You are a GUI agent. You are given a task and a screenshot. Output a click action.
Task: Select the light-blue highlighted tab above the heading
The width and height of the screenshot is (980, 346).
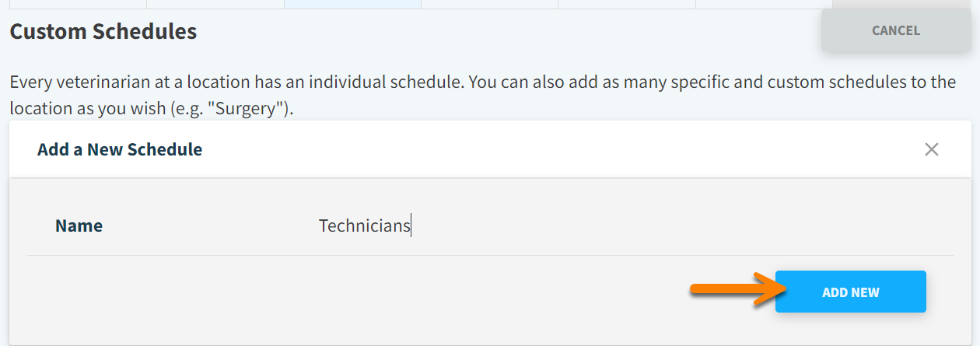tap(352, 4)
